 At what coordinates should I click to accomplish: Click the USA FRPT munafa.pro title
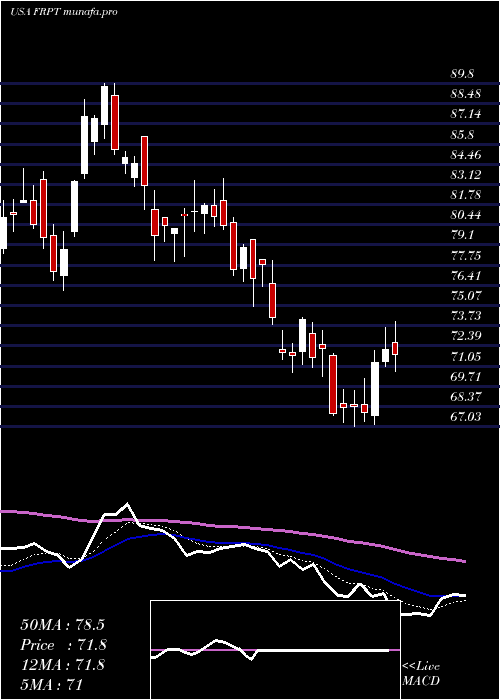click(x=63, y=12)
